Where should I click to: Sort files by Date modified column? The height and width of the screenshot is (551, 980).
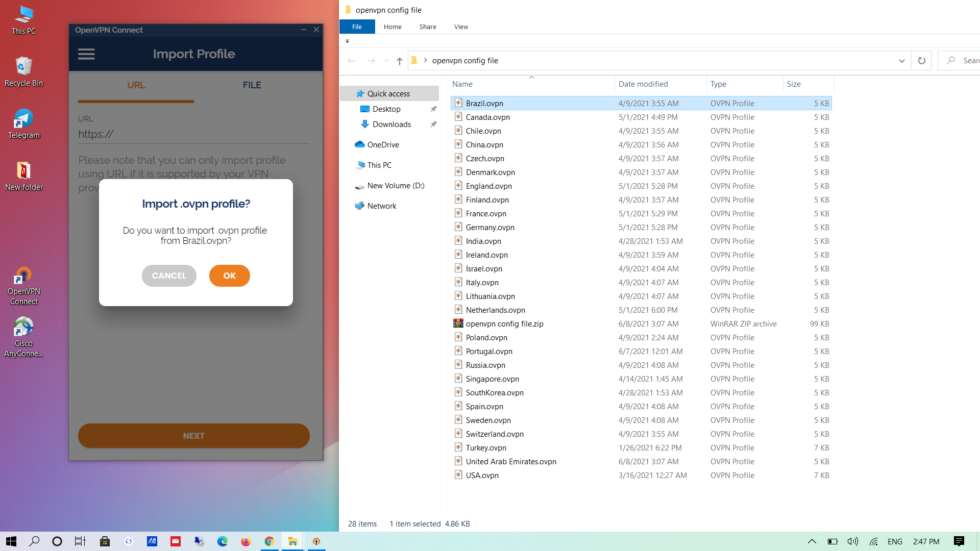coord(660,84)
